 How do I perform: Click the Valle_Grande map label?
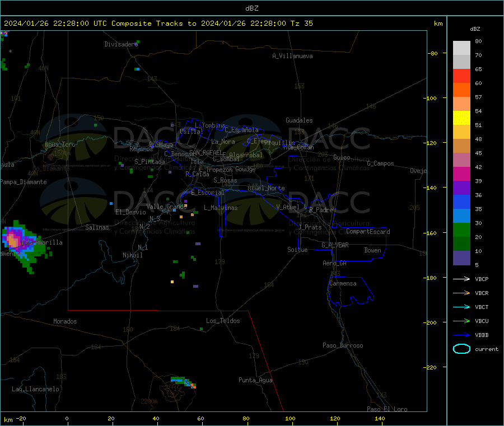pyautogui.click(x=167, y=207)
